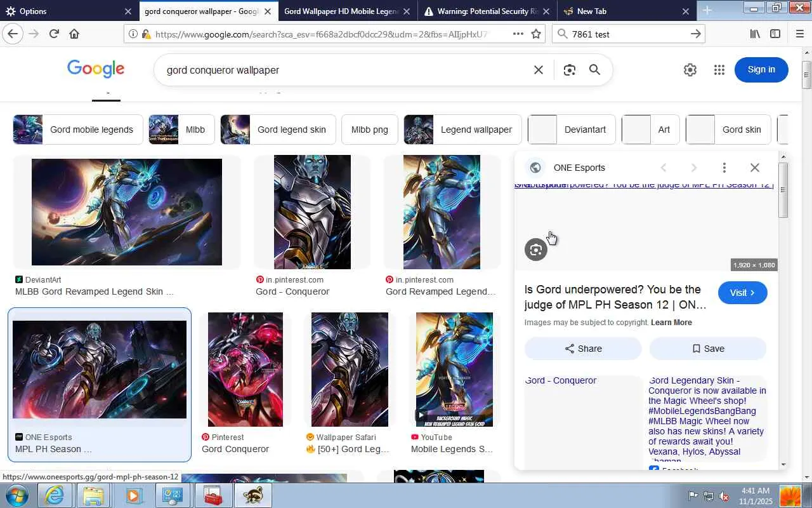This screenshot has height=508, width=812.
Task: Open Windows Media Player from the taskbar
Action: (x=133, y=495)
